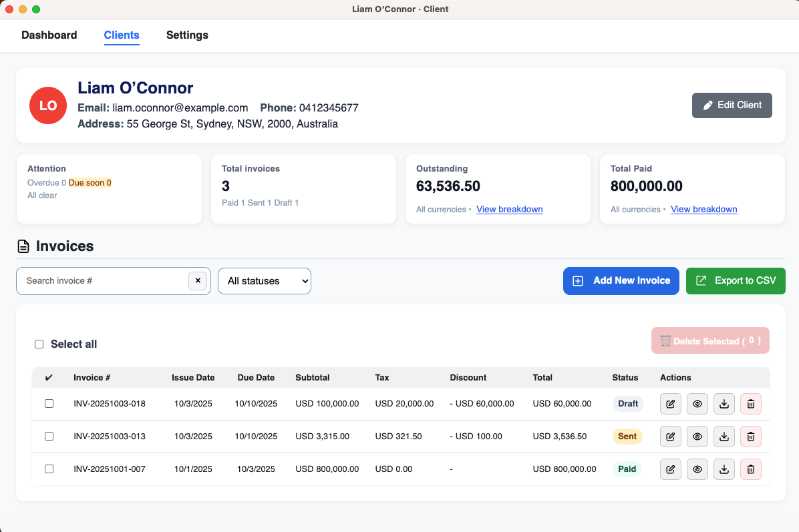Select checkbox for invoice INV-20251003-018
The height and width of the screenshot is (532, 799).
tap(49, 404)
